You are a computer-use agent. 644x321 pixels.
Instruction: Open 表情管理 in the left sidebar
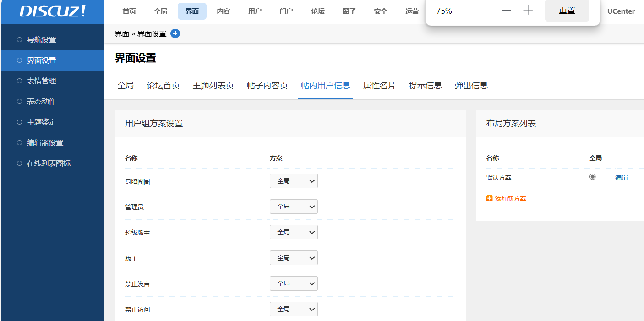(41, 81)
